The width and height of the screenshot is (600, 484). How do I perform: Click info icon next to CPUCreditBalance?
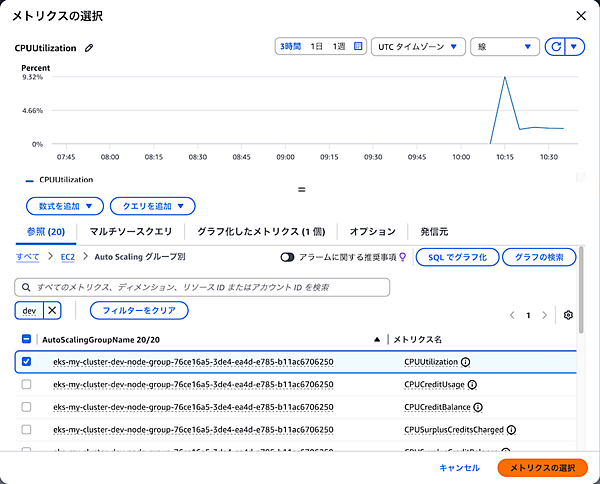[x=479, y=408]
